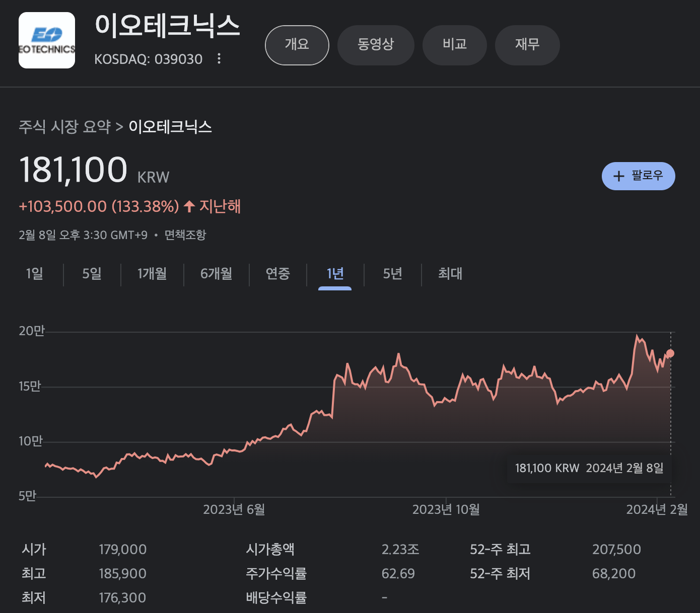Screen dimensions: 700x613
Task: Click the 최저 value 176,300
Action: 123,598
